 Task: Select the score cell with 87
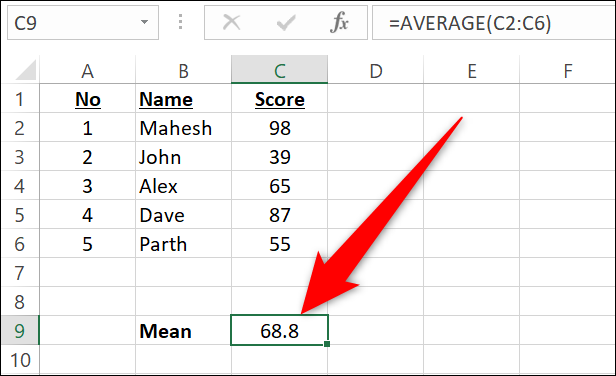(279, 215)
